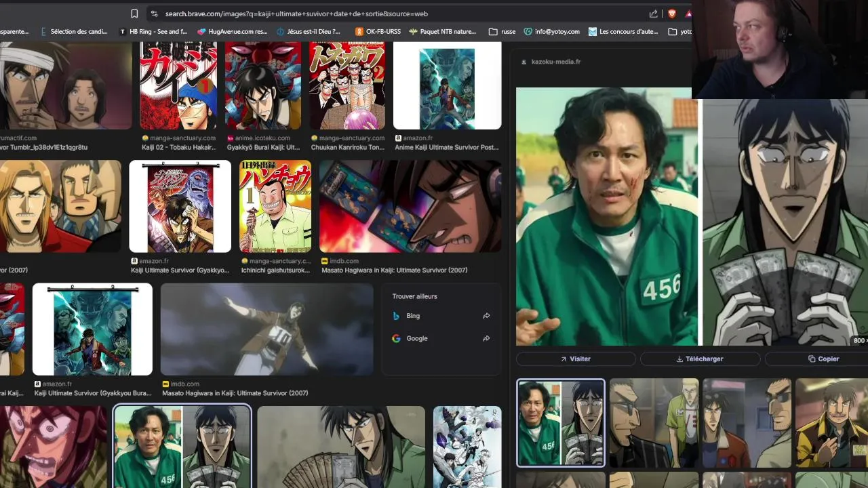868x488 pixels.
Task: Open the 'Sélection des candi...' bookmark
Action: point(75,31)
